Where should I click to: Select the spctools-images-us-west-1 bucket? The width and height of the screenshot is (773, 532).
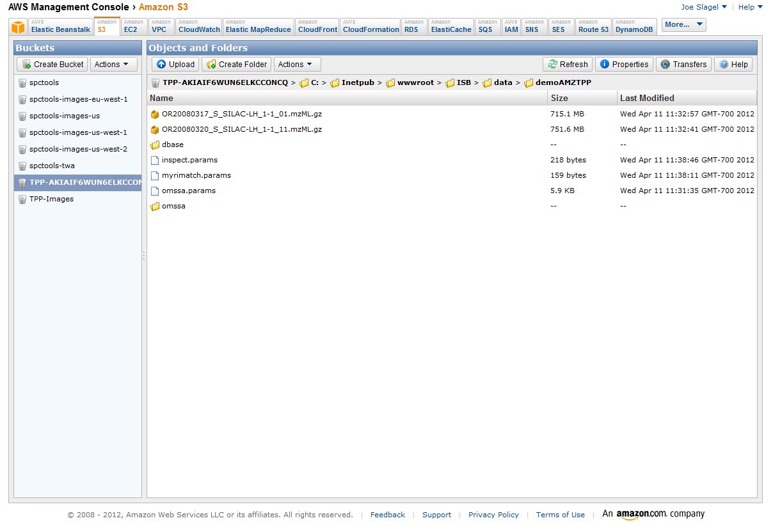78,132
